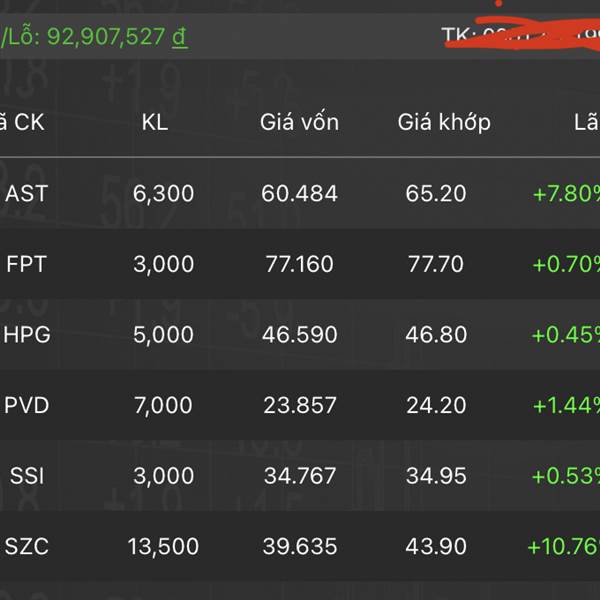Select the SZC stock ticker
The height and width of the screenshot is (600, 600).
(x=26, y=547)
